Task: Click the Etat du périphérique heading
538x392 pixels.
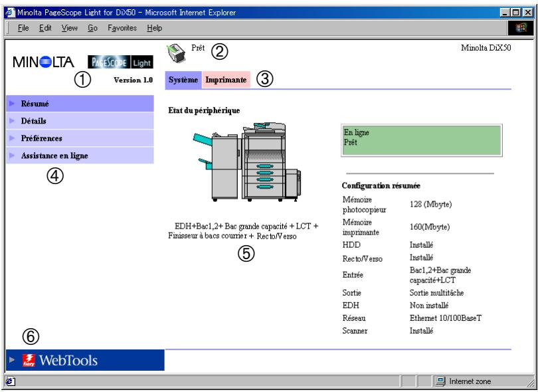Action: click(x=204, y=110)
